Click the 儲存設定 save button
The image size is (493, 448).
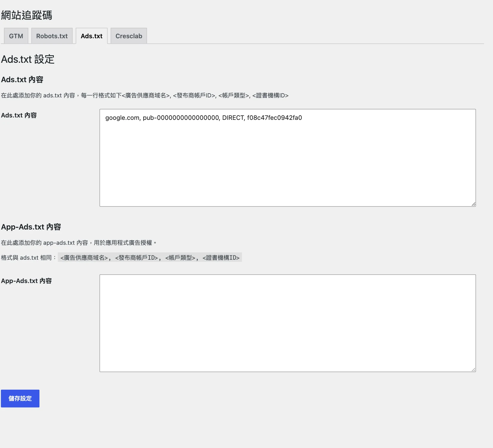(x=20, y=398)
